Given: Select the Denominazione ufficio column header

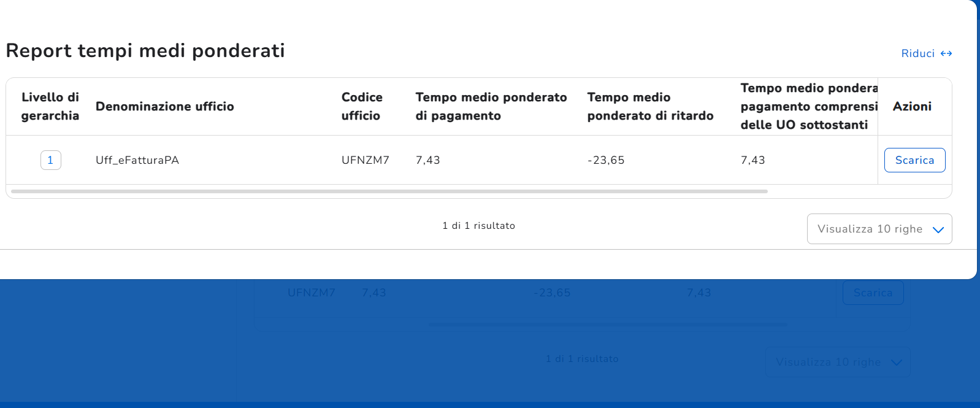Looking at the screenshot, I should [x=164, y=106].
